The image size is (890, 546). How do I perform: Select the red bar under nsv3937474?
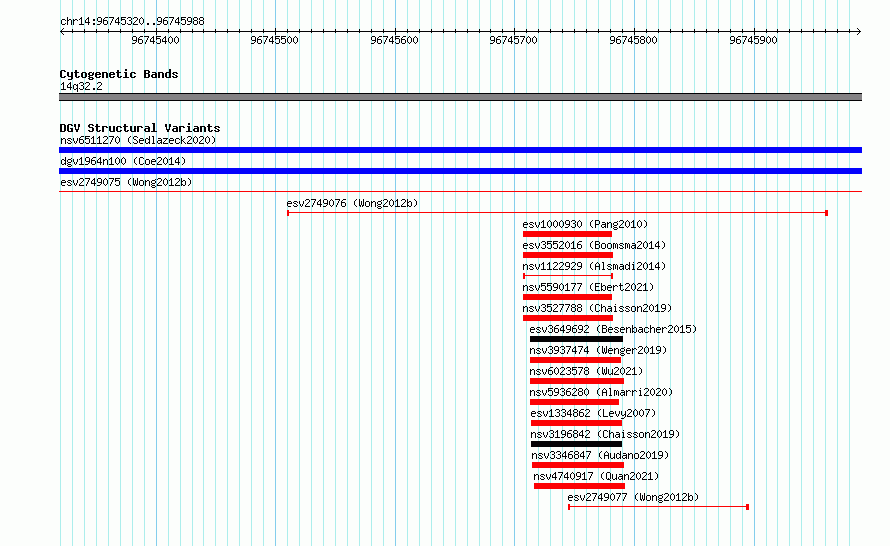click(575, 360)
